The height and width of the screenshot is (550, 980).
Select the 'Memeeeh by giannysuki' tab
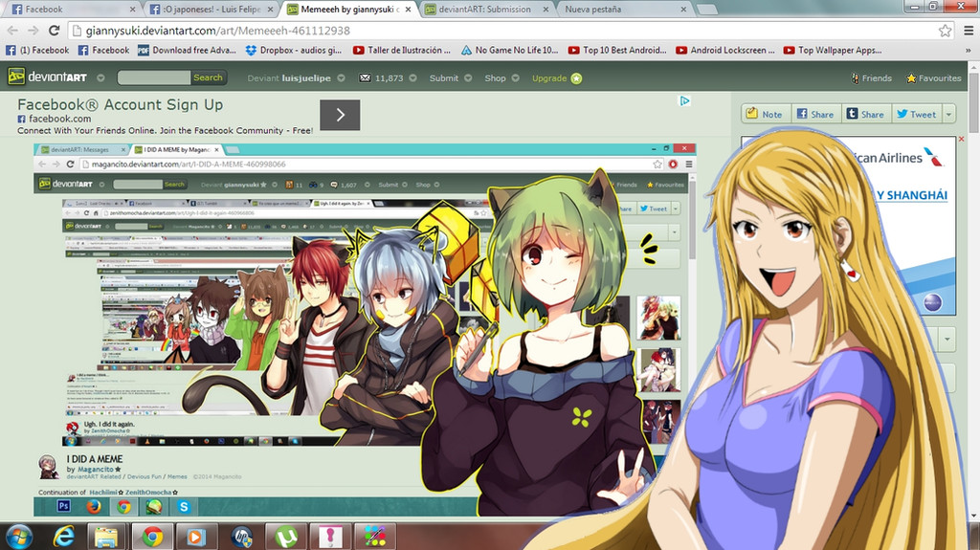(350, 10)
